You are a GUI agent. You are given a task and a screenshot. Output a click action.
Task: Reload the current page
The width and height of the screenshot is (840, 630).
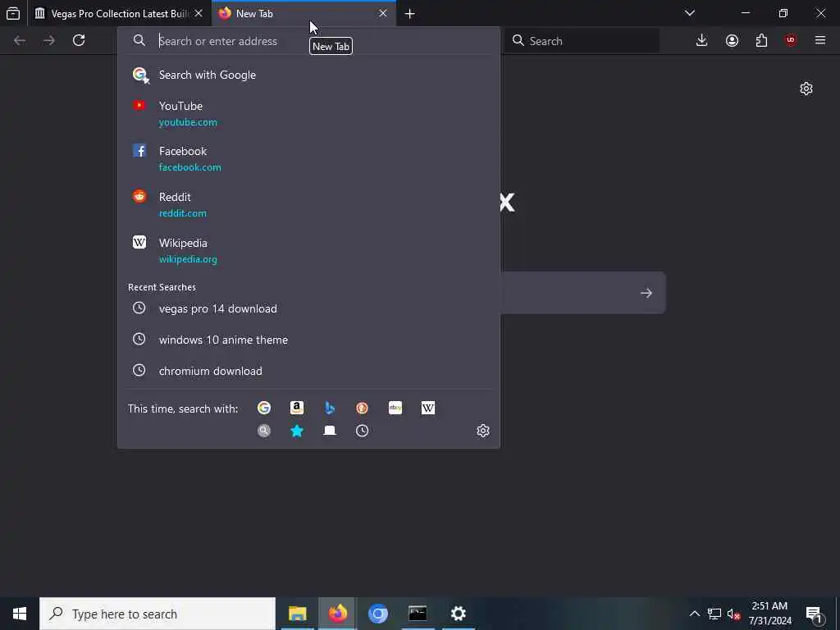(79, 41)
